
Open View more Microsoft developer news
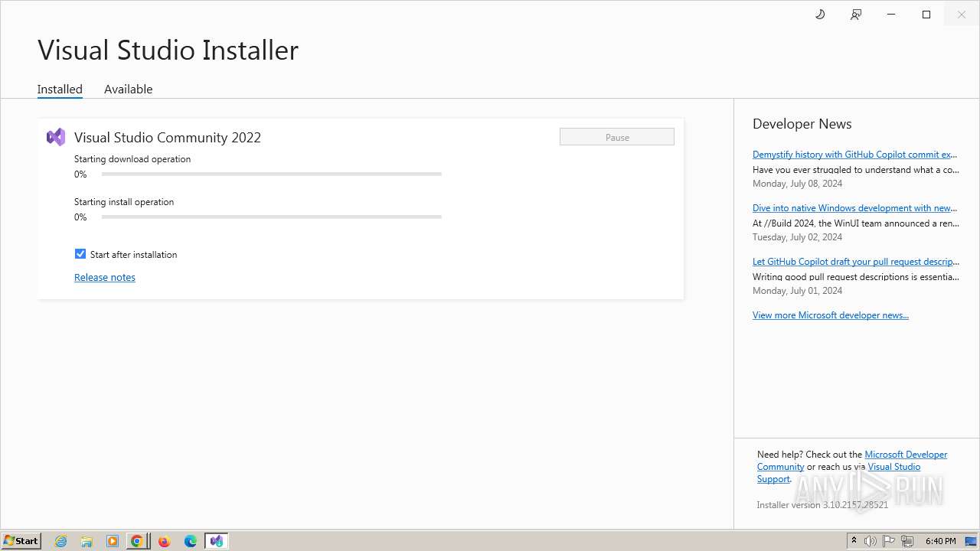click(x=831, y=315)
